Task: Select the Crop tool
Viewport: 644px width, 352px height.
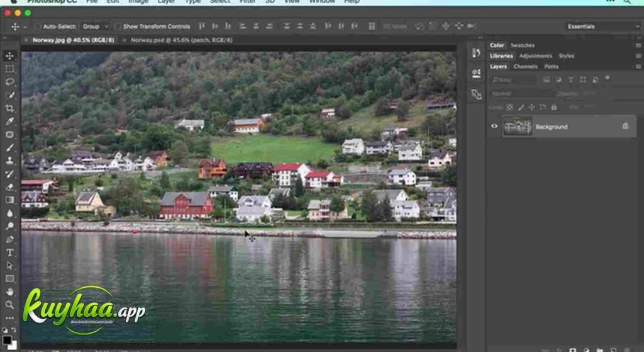Action: tap(10, 108)
